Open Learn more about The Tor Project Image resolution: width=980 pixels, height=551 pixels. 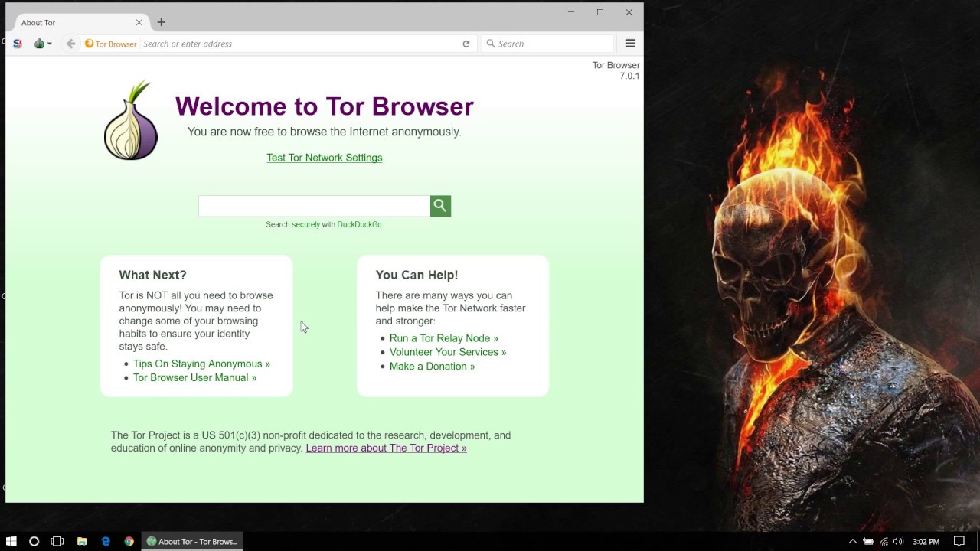(x=386, y=448)
